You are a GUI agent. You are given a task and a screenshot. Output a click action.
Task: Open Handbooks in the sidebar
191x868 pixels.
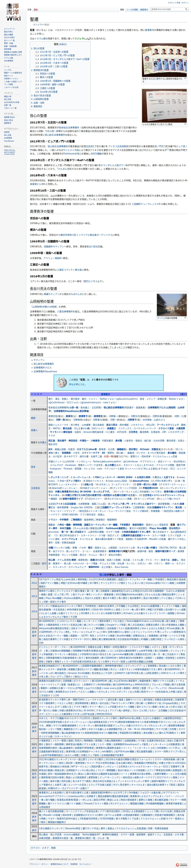tap(9, 141)
